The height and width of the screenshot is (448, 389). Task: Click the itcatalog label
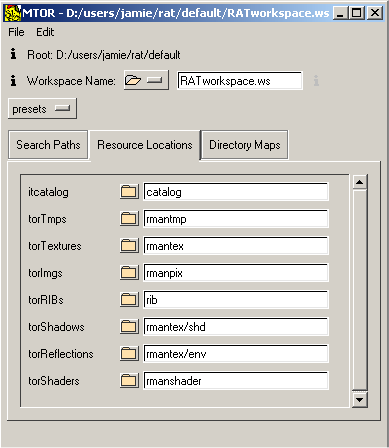48,192
